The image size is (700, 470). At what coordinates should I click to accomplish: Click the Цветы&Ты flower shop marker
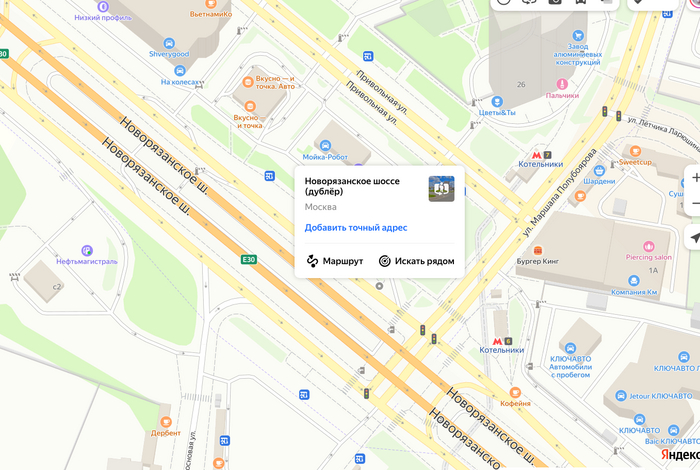point(497,101)
